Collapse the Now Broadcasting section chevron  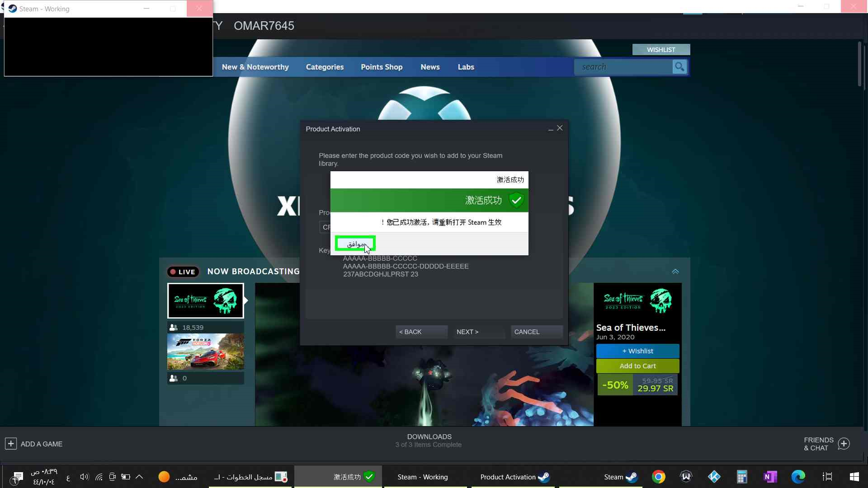[x=675, y=272]
